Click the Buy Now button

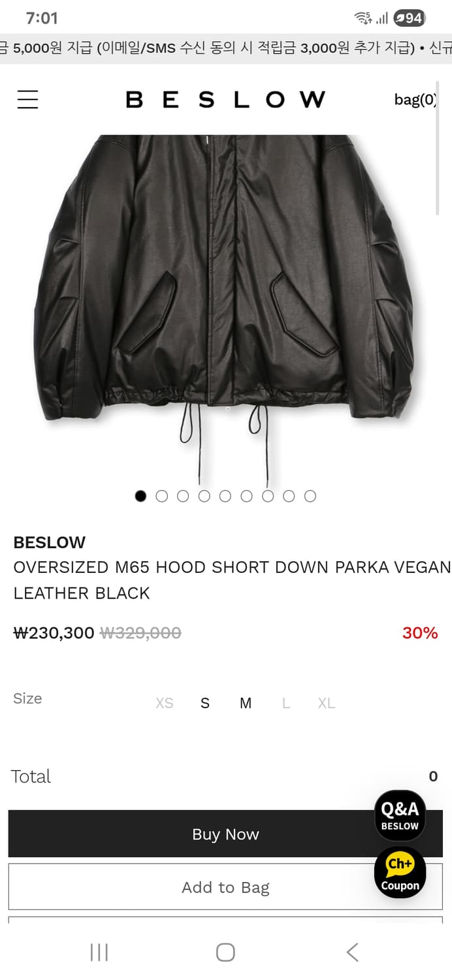[225, 834]
